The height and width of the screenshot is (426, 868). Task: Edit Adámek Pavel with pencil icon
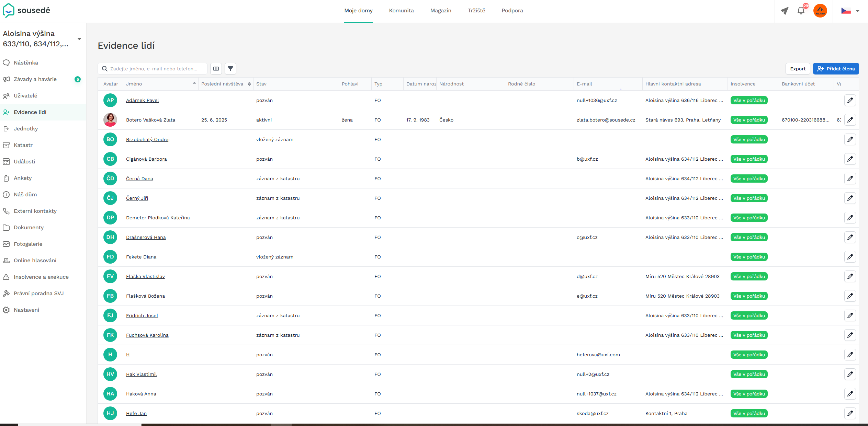850,100
